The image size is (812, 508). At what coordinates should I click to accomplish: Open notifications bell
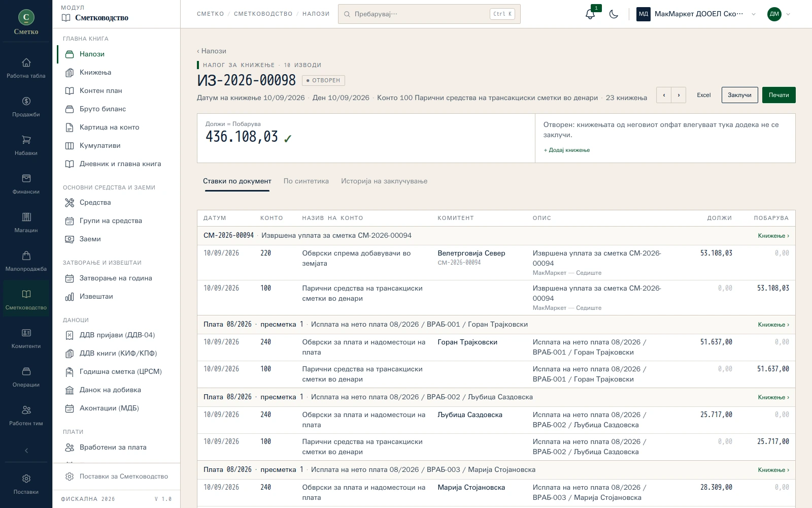590,14
